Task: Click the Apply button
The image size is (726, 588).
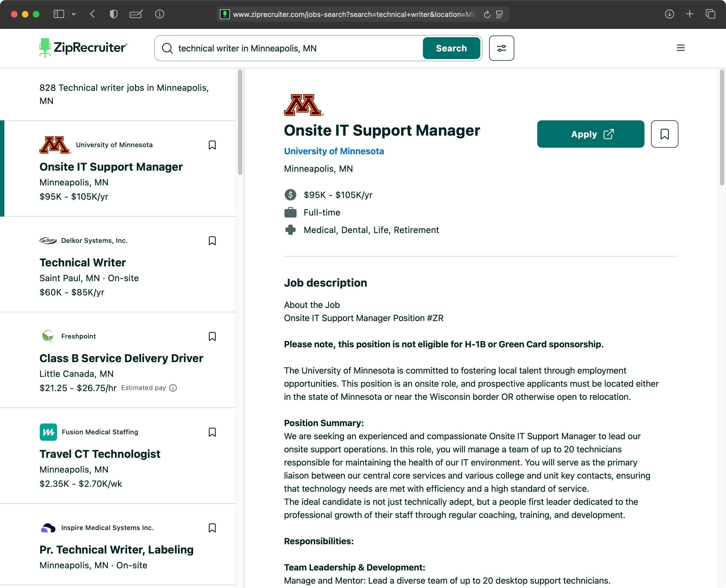Action: (591, 134)
